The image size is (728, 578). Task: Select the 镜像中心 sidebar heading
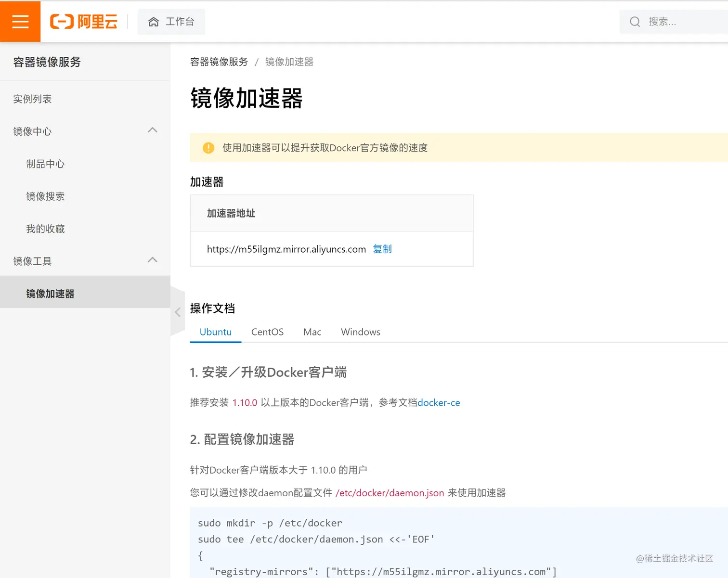pyautogui.click(x=32, y=131)
